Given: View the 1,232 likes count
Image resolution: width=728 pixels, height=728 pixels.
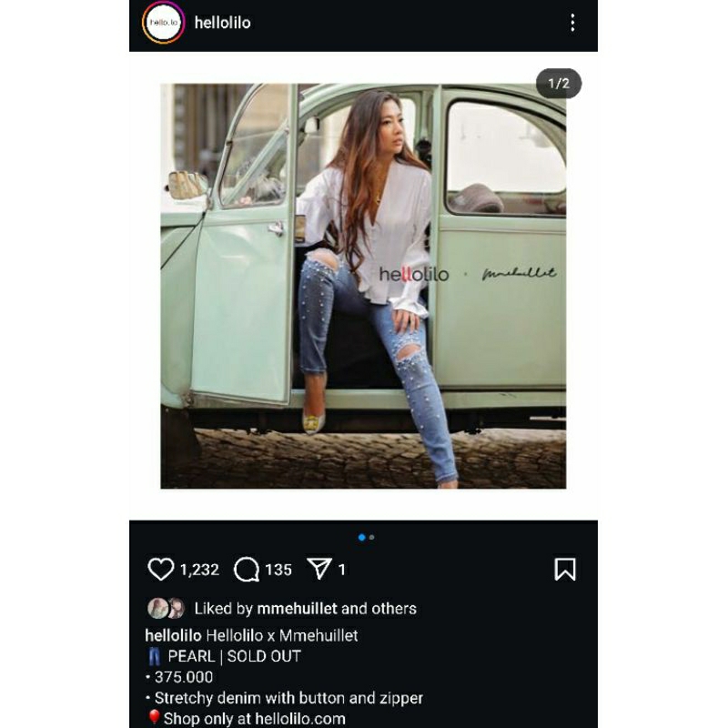Looking at the screenshot, I should (199, 570).
